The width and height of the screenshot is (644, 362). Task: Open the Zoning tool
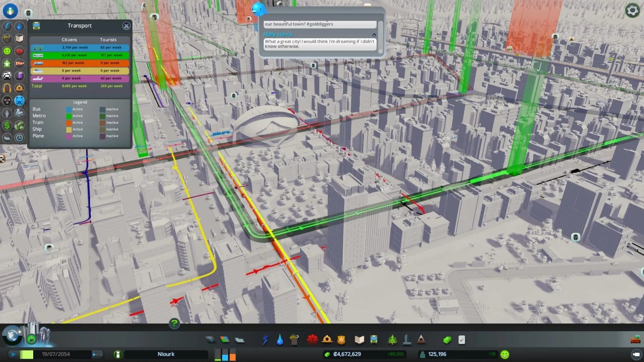click(225, 340)
